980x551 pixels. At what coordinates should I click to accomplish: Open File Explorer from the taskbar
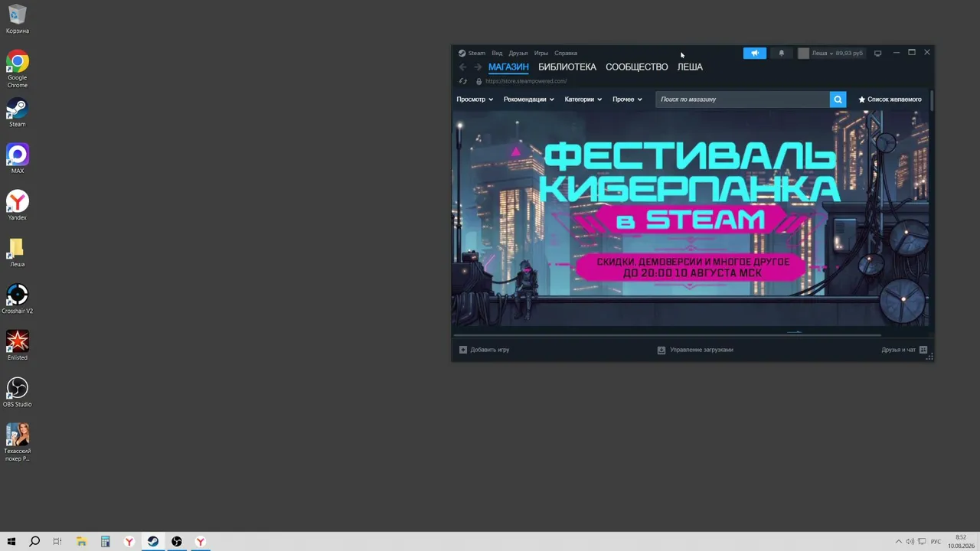81,542
